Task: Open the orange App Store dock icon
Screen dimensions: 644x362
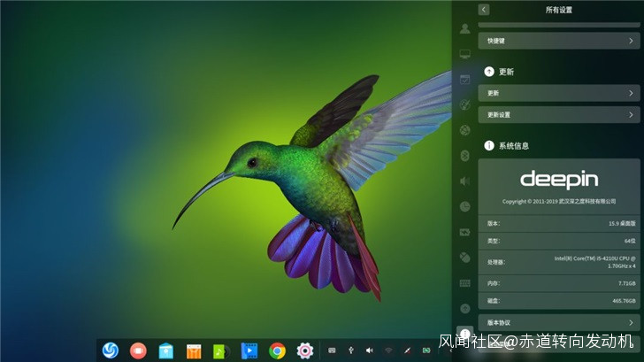Action: [x=194, y=351]
